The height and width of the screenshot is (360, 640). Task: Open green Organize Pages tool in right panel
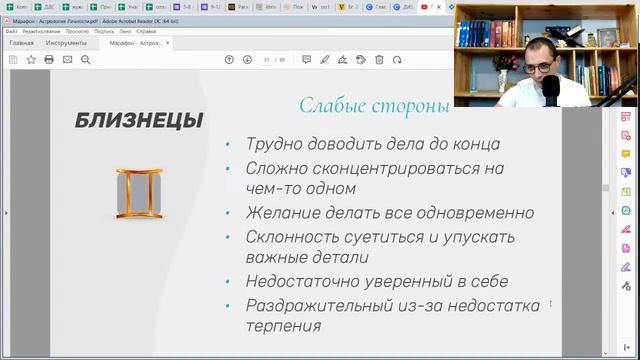[x=626, y=192]
